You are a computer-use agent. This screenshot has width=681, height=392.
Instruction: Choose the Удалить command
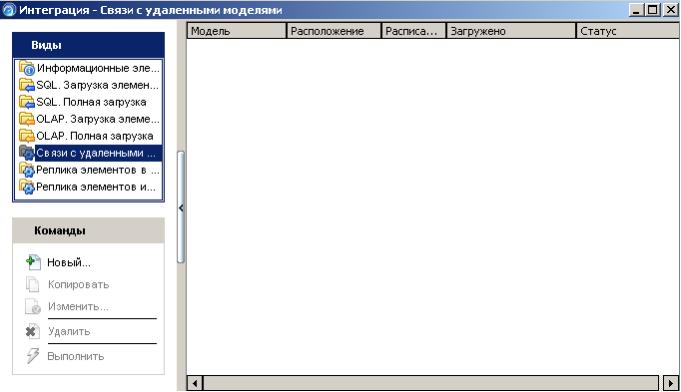tap(69, 331)
